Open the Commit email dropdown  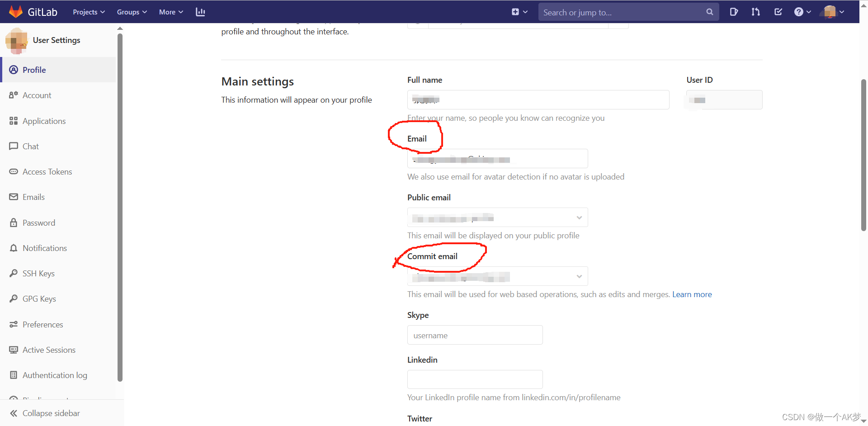point(579,276)
